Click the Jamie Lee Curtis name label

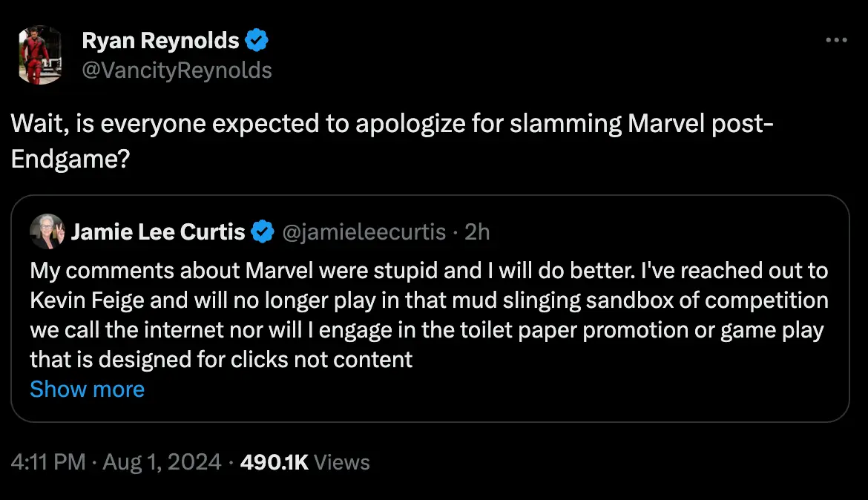click(157, 231)
